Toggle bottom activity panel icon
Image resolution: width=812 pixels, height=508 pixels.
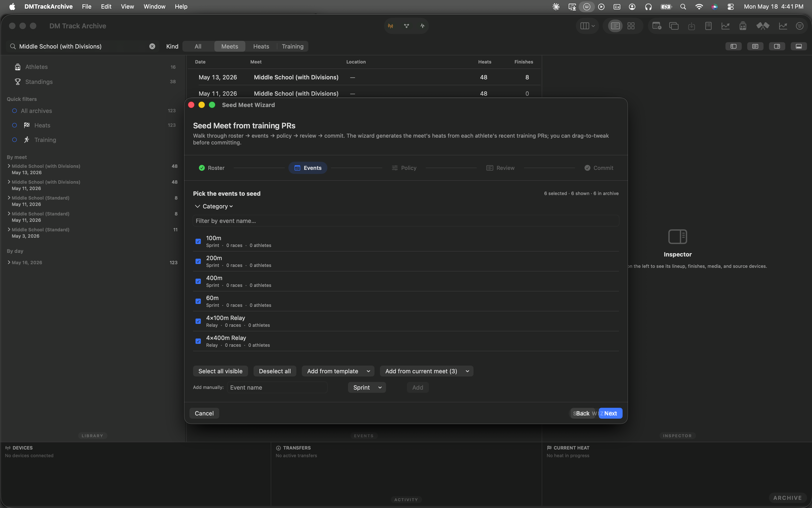[799, 46]
